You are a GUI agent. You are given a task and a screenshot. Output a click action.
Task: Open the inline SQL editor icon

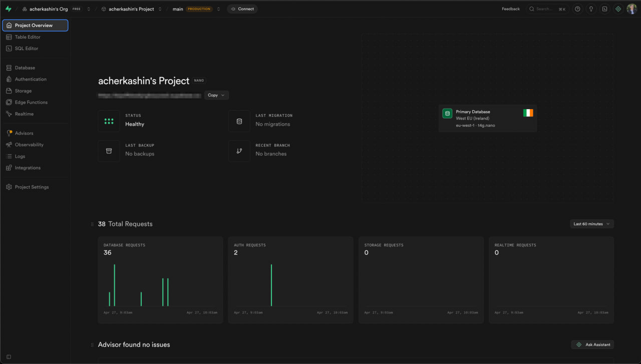[604, 9]
